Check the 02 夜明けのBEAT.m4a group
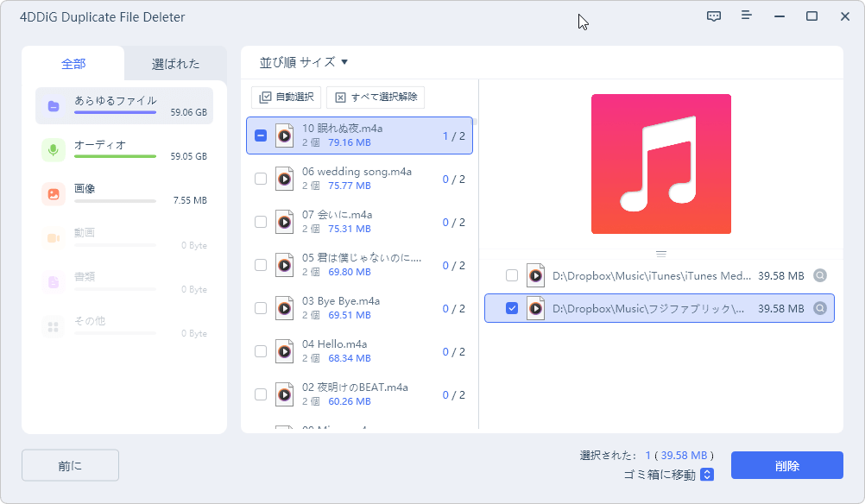 [x=261, y=394]
